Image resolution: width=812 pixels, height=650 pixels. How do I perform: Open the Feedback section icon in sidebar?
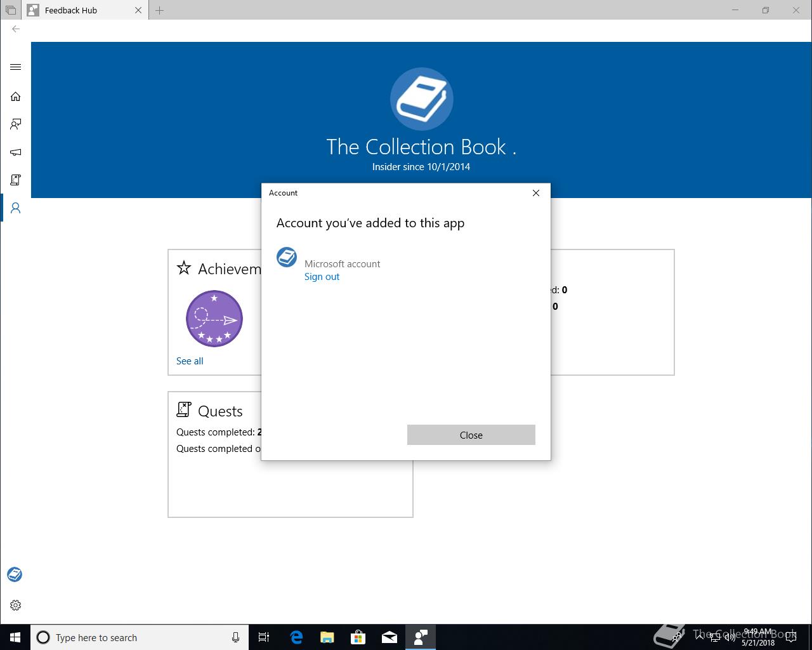point(16,124)
